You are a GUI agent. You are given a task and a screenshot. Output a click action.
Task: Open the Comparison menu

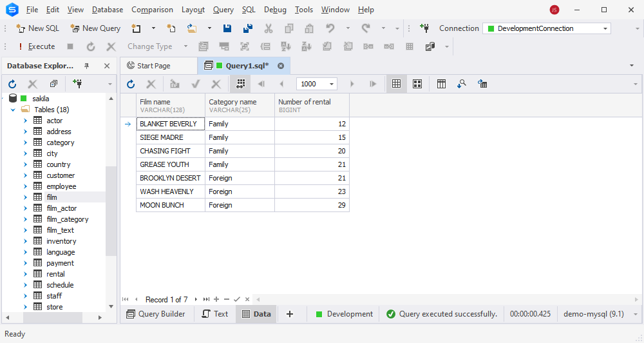tap(152, 10)
